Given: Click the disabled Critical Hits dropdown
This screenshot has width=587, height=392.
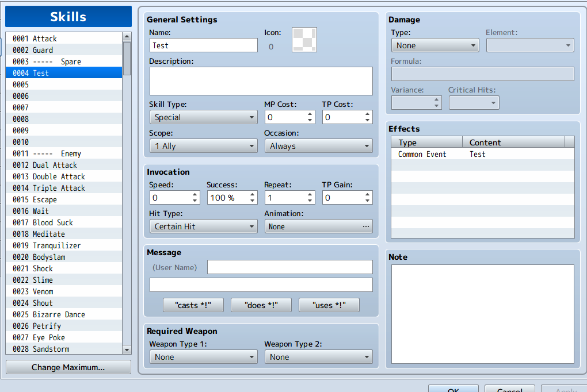Looking at the screenshot, I should [x=474, y=103].
